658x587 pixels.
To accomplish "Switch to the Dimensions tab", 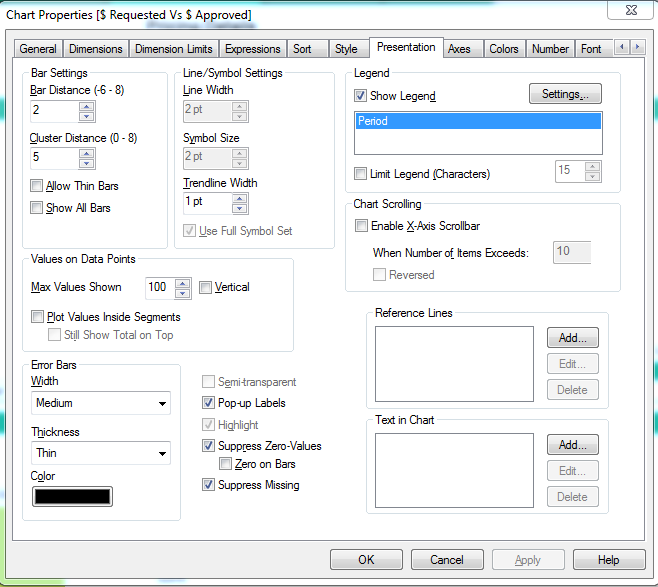I will 96,49.
